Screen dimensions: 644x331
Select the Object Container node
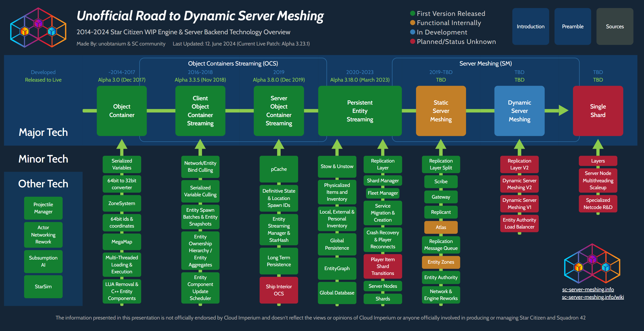click(x=122, y=111)
